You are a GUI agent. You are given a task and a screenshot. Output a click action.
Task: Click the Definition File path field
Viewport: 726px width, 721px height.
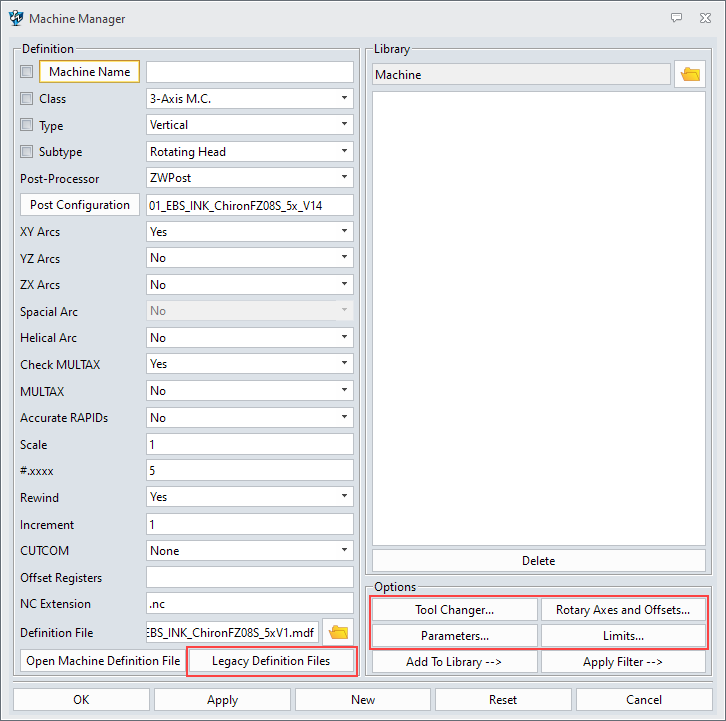(232, 632)
